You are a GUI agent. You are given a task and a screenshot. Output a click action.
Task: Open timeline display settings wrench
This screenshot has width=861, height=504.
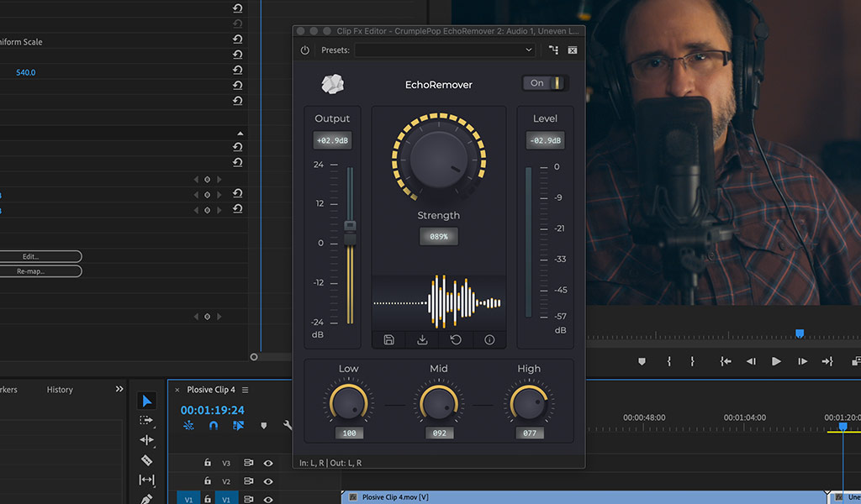(288, 425)
